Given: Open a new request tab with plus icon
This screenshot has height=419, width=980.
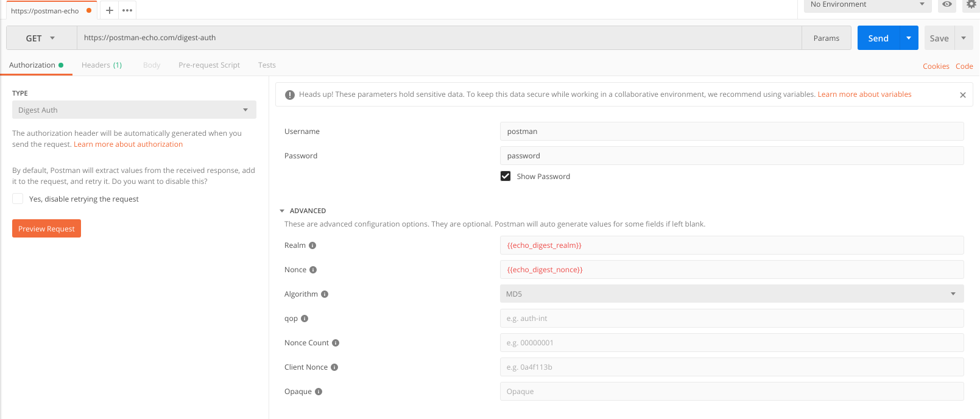Looking at the screenshot, I should coord(110,10).
